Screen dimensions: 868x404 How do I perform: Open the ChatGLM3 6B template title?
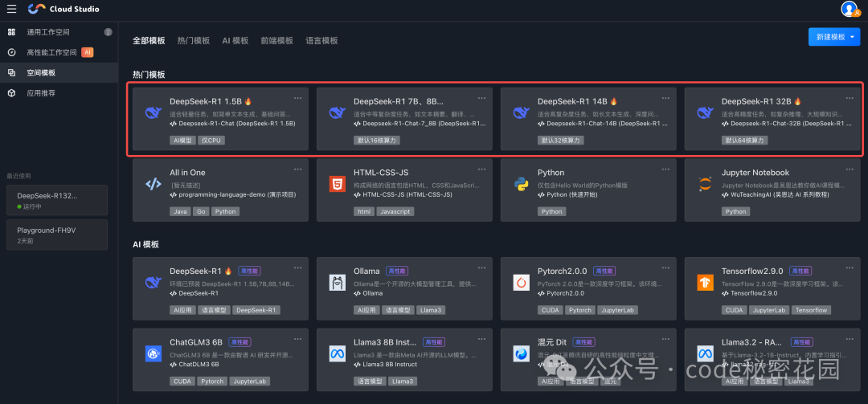coord(195,342)
